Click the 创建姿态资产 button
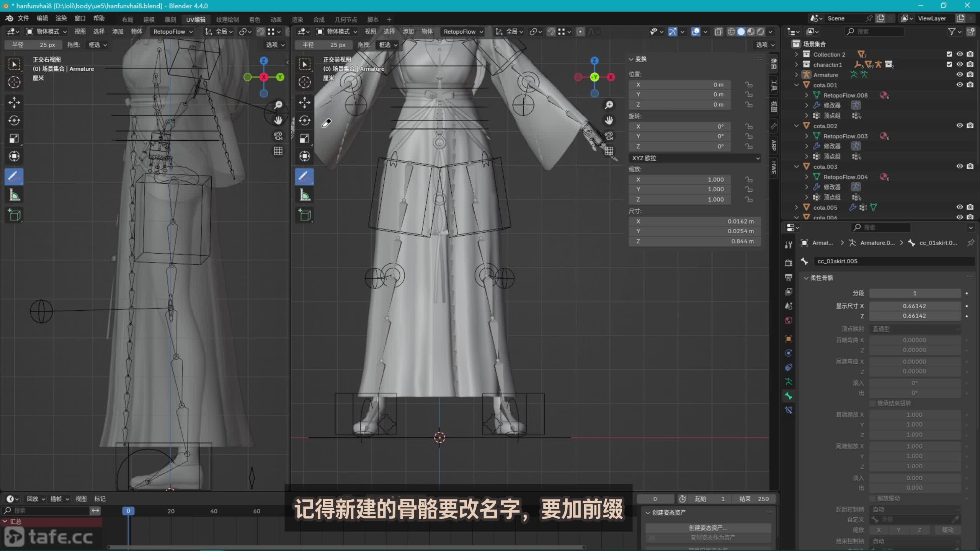The image size is (980, 551). [x=708, y=528]
